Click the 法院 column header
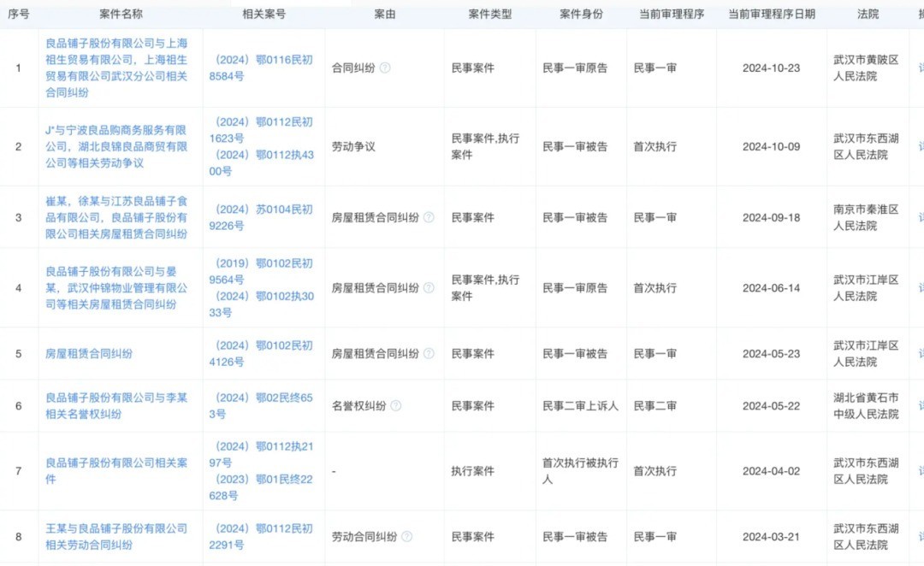This screenshot has height=566, width=924. pos(868,15)
